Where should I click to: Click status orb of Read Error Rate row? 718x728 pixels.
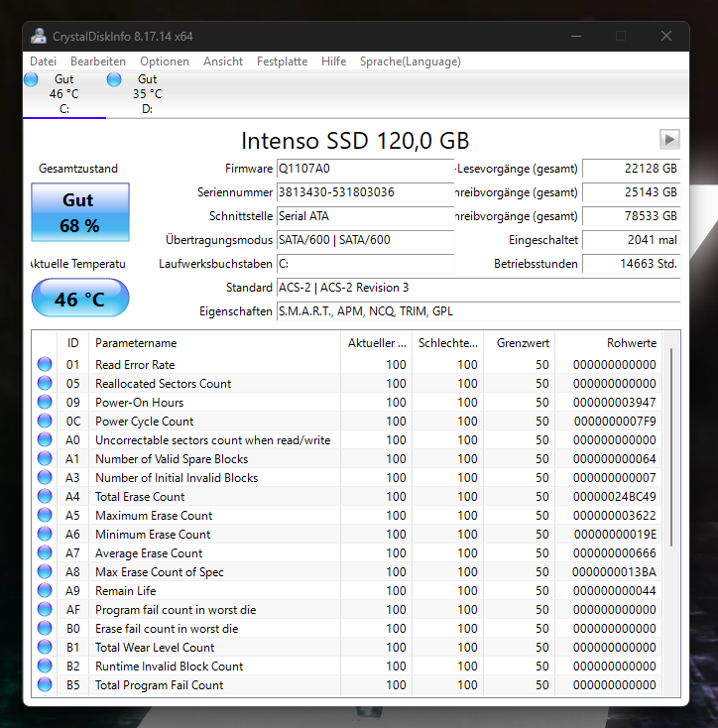(x=45, y=364)
